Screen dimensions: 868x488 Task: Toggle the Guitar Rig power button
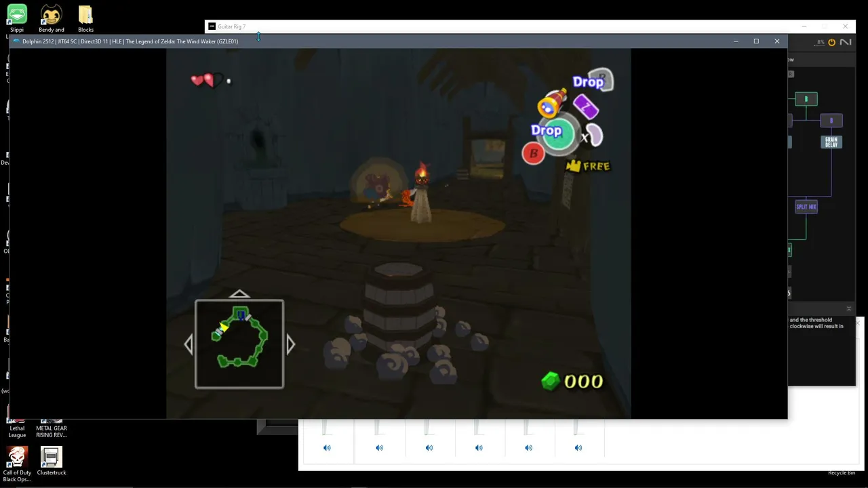pos(831,42)
